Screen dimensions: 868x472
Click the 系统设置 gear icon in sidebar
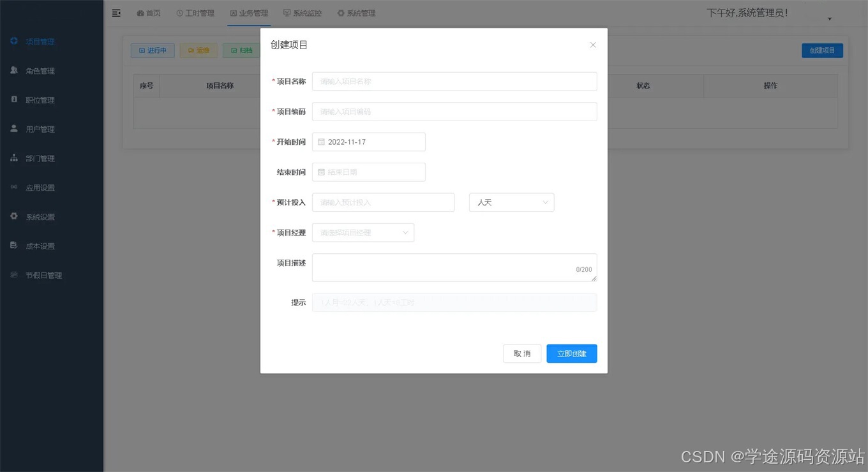tap(14, 216)
